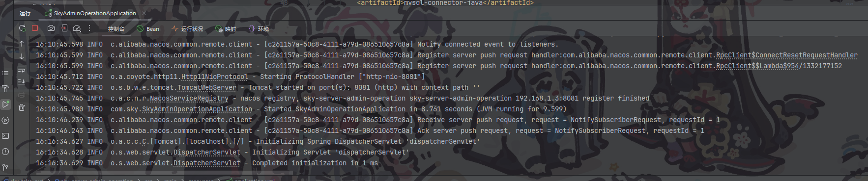The width and height of the screenshot is (868, 181).
Task: Open the SkyAdminOperationApplication class link in log
Action: pyautogui.click(x=197, y=109)
